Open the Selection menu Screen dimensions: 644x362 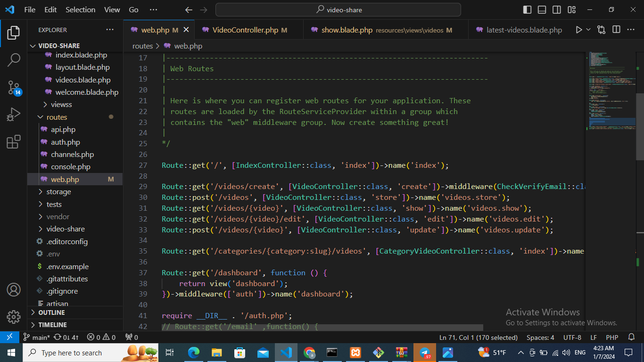[80, 9]
